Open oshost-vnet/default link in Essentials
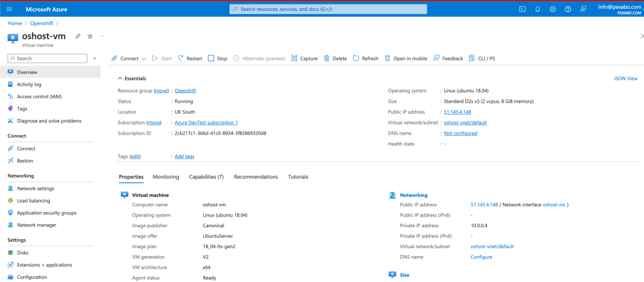 click(x=465, y=123)
